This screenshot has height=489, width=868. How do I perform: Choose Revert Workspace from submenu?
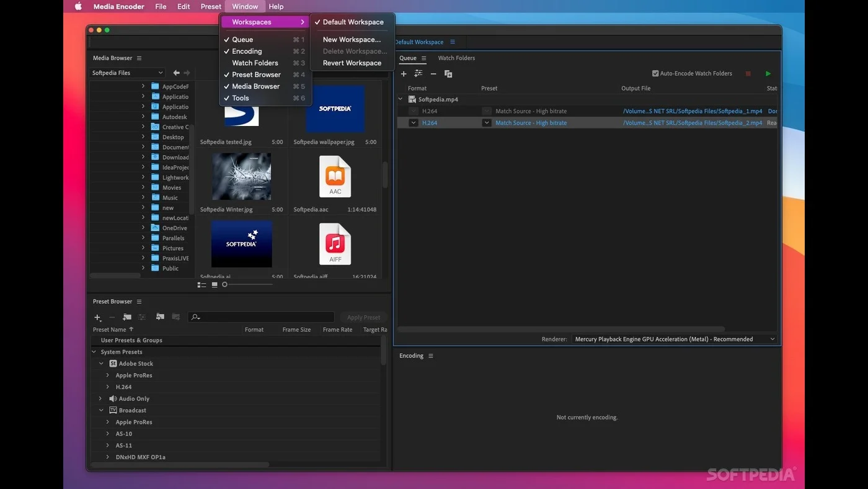click(352, 63)
